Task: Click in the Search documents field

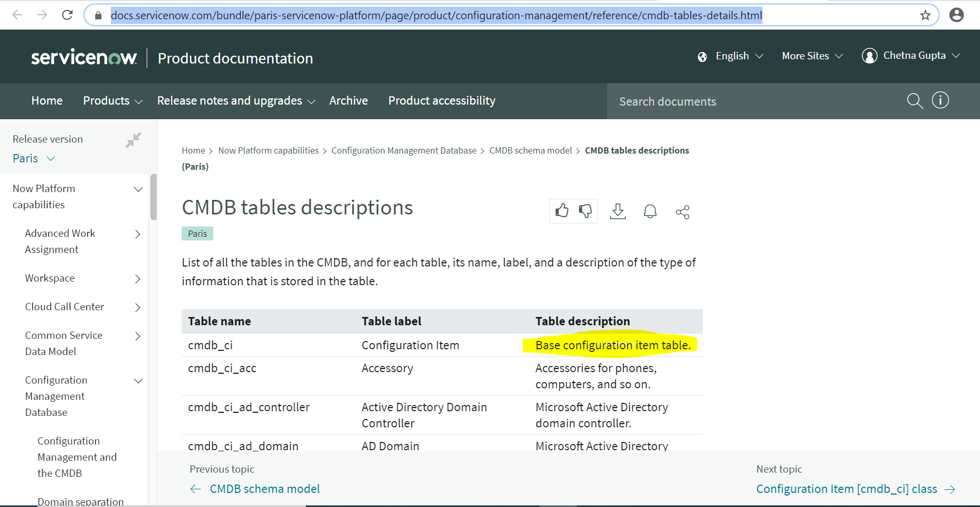Action: (x=754, y=102)
